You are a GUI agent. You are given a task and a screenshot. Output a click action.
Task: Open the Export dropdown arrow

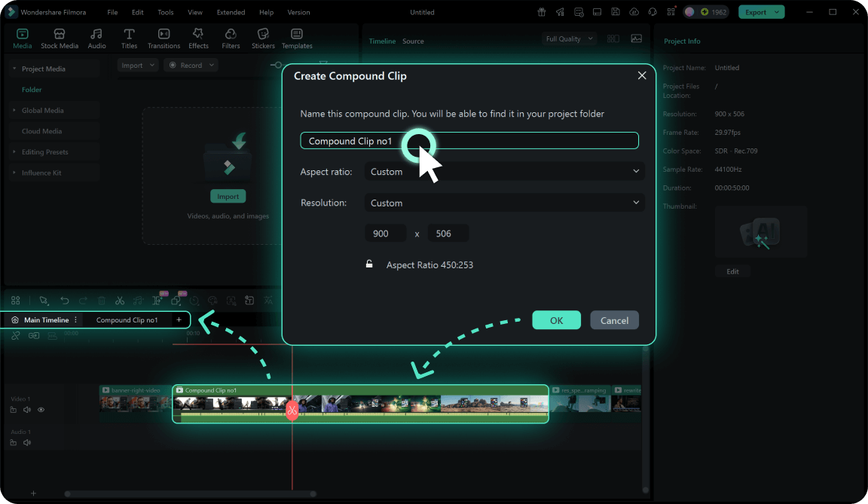[777, 12]
